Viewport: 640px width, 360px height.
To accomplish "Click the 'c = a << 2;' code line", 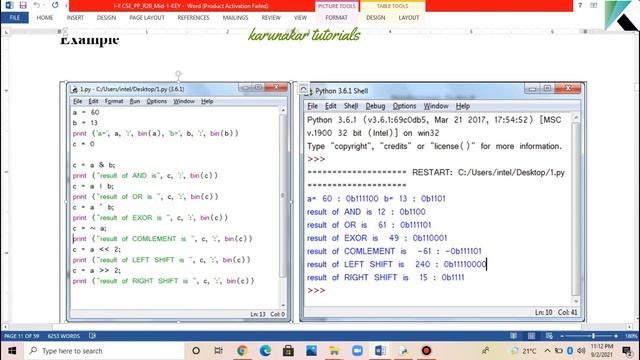I will [x=97, y=249].
